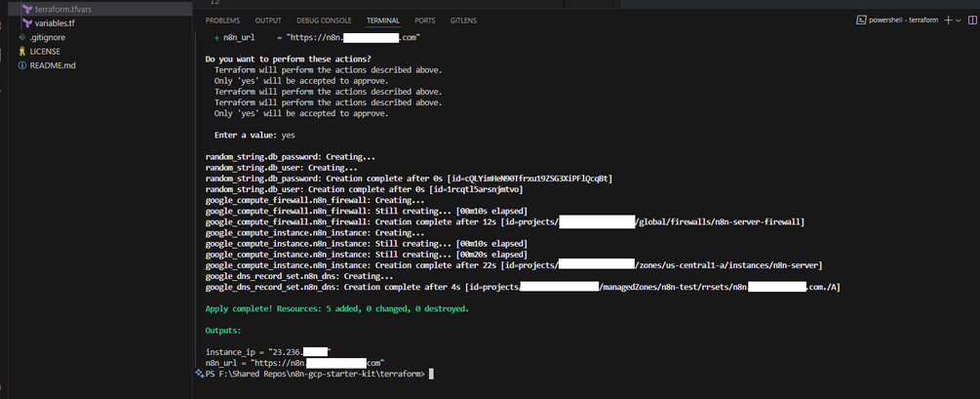Click 'Do you want to perform these actions?' text
This screenshot has width=980, height=399.
point(288,60)
